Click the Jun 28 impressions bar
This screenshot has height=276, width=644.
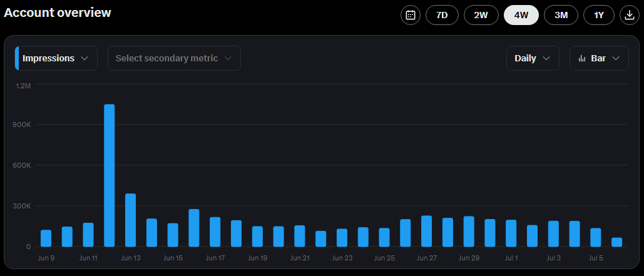coord(447,232)
